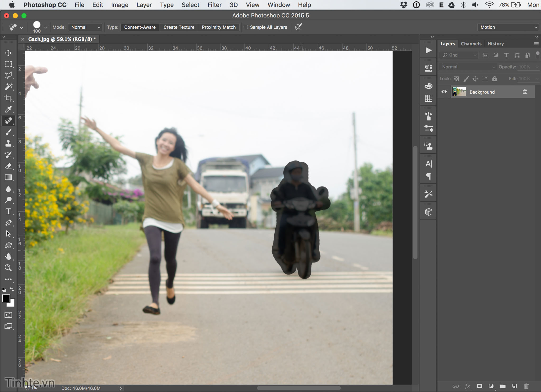Enable Sample All Layers checkbox
This screenshot has width=541, height=392.
(245, 27)
